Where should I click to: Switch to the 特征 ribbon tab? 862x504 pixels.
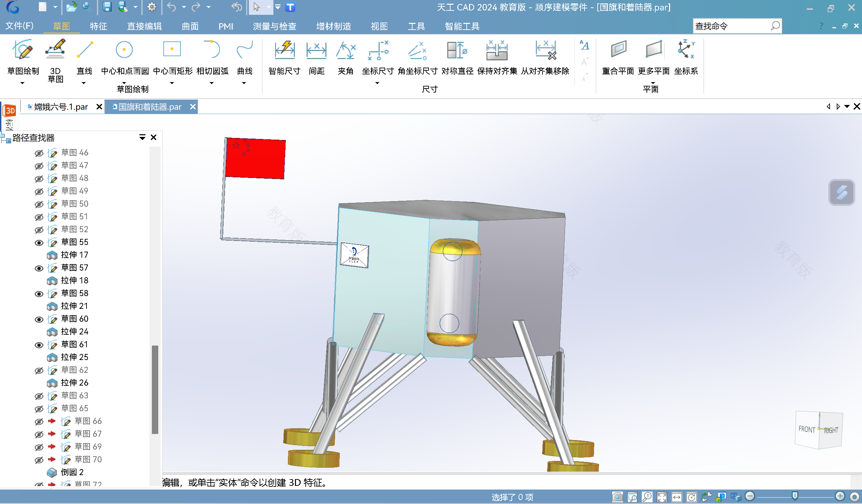[99, 26]
